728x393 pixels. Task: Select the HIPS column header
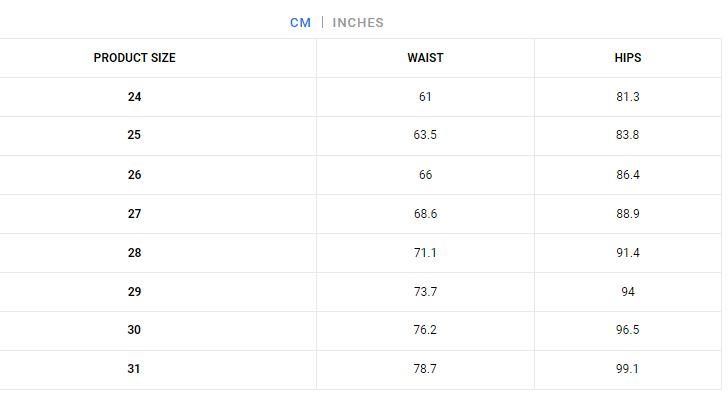point(628,58)
